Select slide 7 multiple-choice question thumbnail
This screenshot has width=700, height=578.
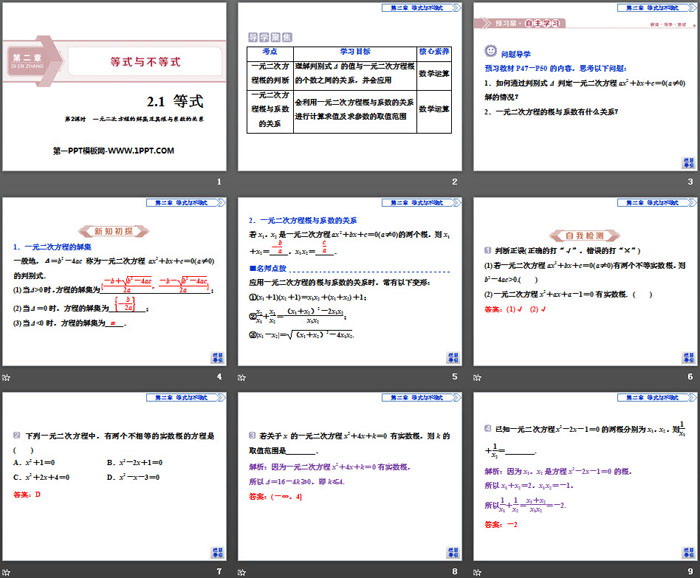pyautogui.click(x=113, y=477)
